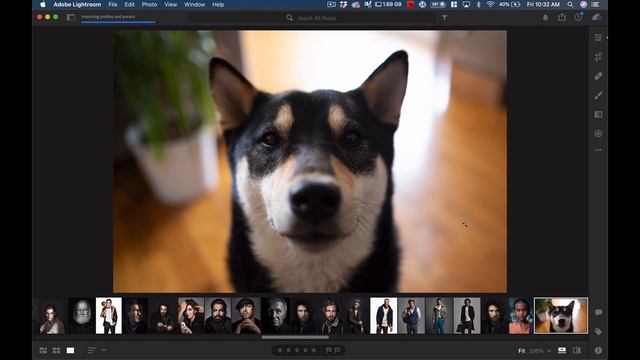Flag photo as rejected
The width and height of the screenshot is (640, 360).
point(338,350)
